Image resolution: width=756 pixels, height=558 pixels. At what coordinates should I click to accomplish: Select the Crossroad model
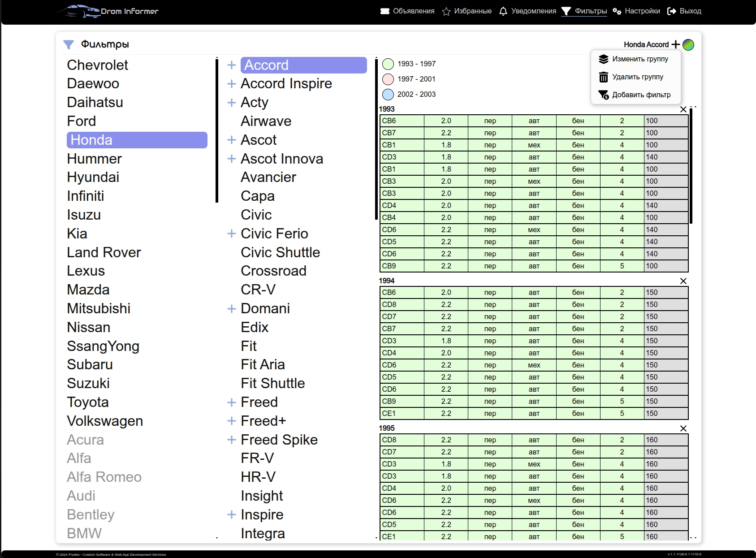click(273, 271)
